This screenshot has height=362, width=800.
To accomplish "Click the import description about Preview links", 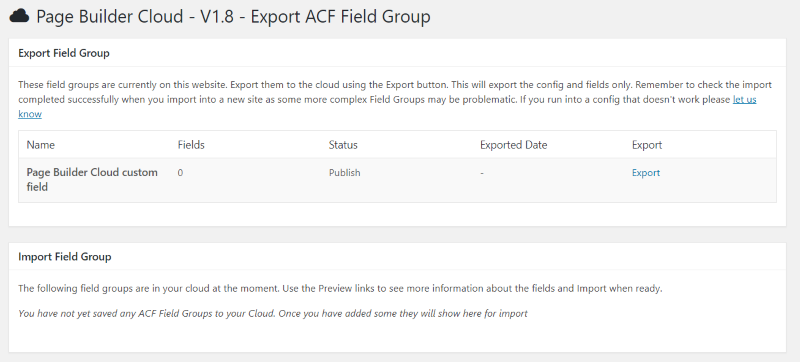I will (x=340, y=289).
